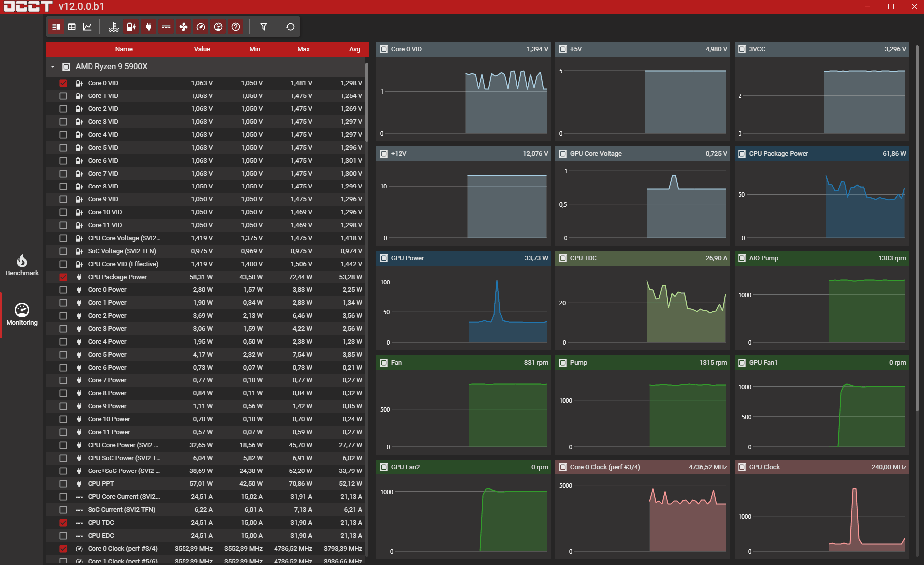This screenshot has width=924, height=565.
Task: Click the reset sensors refresh icon
Action: coord(290,27)
